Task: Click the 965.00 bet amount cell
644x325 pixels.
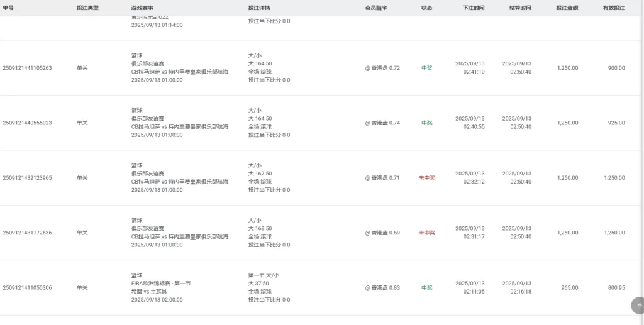Action: [x=570, y=288]
